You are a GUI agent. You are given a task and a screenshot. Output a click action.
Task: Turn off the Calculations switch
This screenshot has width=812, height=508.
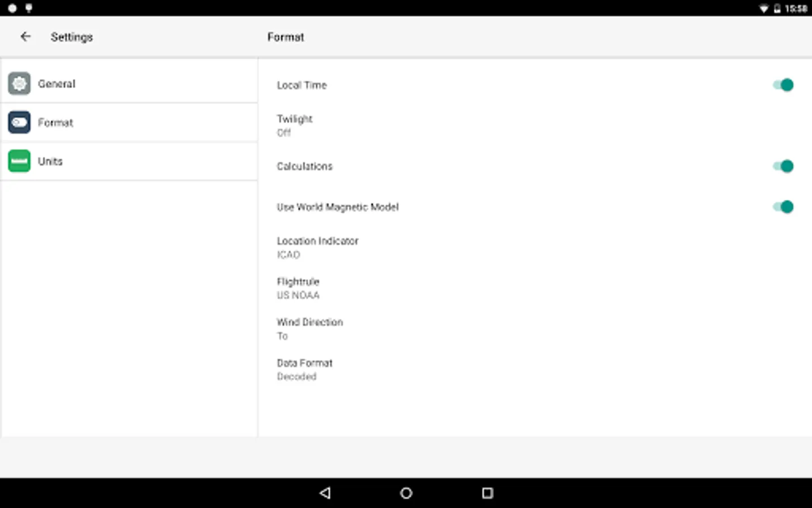click(x=783, y=166)
